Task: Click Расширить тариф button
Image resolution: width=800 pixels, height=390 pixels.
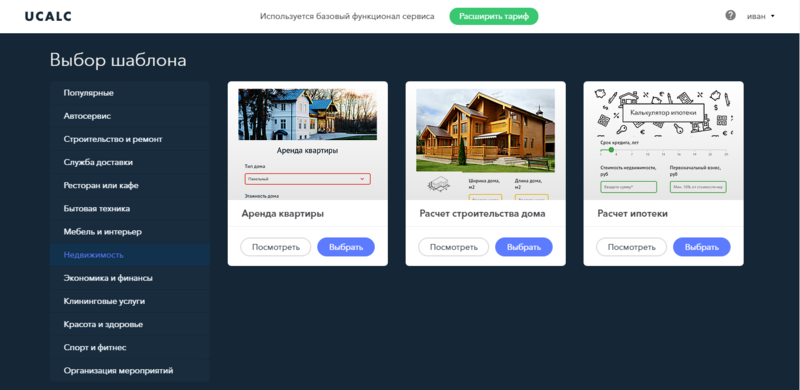Action: click(493, 16)
